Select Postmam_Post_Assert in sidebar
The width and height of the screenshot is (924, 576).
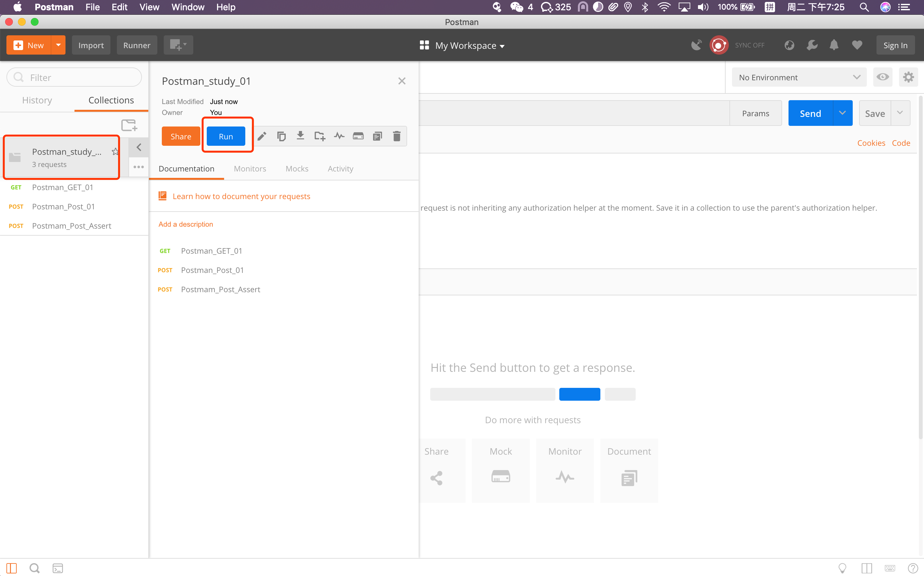(74, 226)
